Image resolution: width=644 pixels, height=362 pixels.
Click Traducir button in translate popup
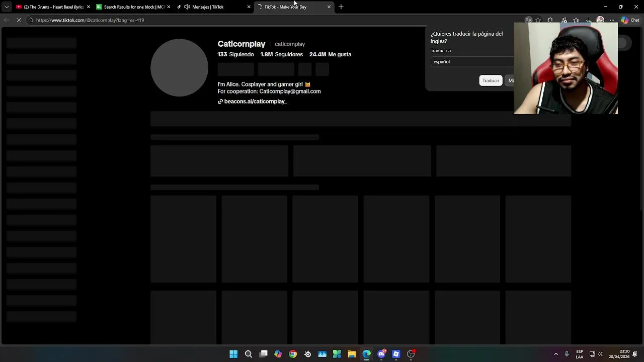pyautogui.click(x=491, y=80)
